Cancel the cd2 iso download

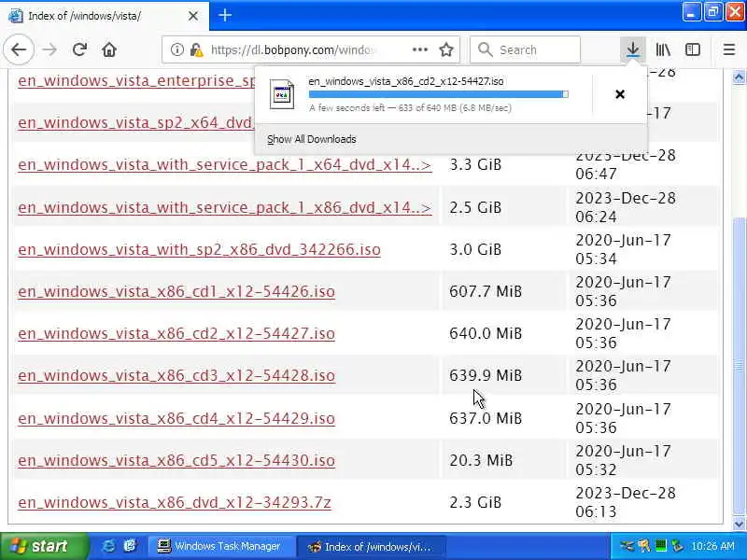tap(620, 94)
